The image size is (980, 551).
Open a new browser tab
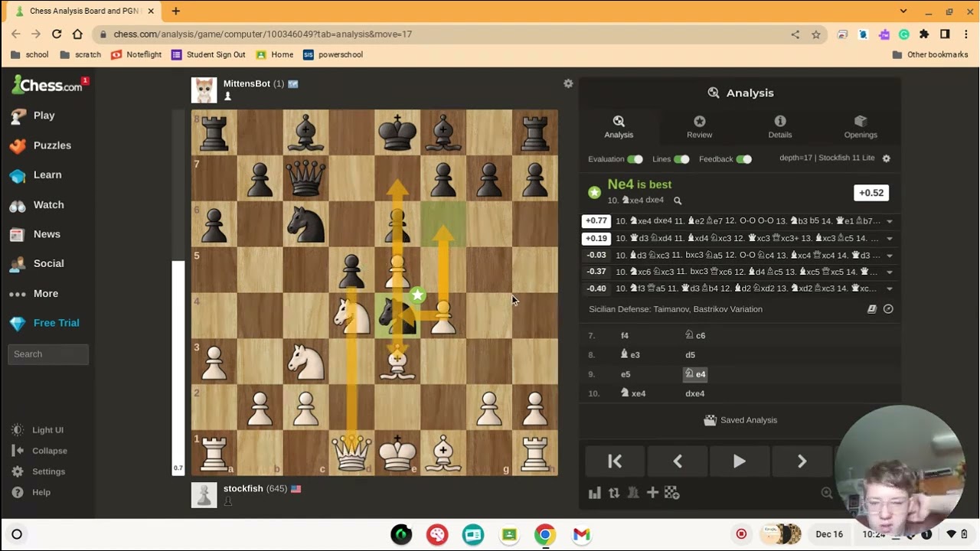pos(176,11)
